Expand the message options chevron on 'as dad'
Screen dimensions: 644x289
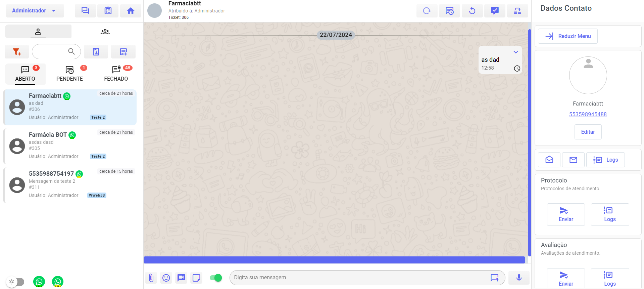(x=516, y=52)
